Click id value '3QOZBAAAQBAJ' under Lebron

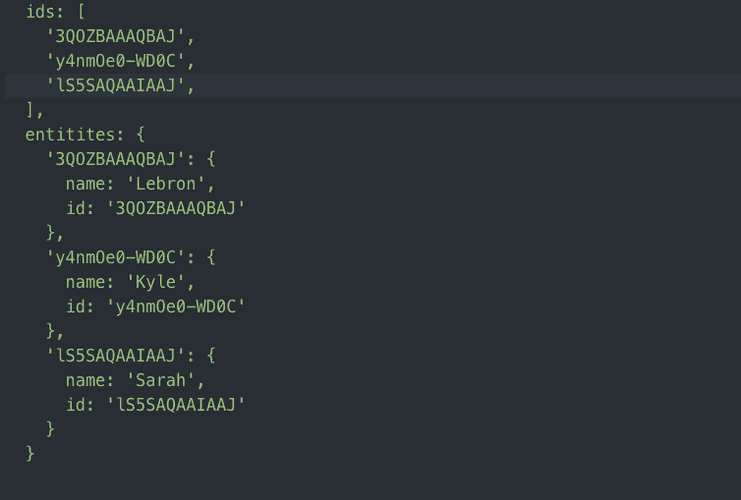click(x=176, y=208)
